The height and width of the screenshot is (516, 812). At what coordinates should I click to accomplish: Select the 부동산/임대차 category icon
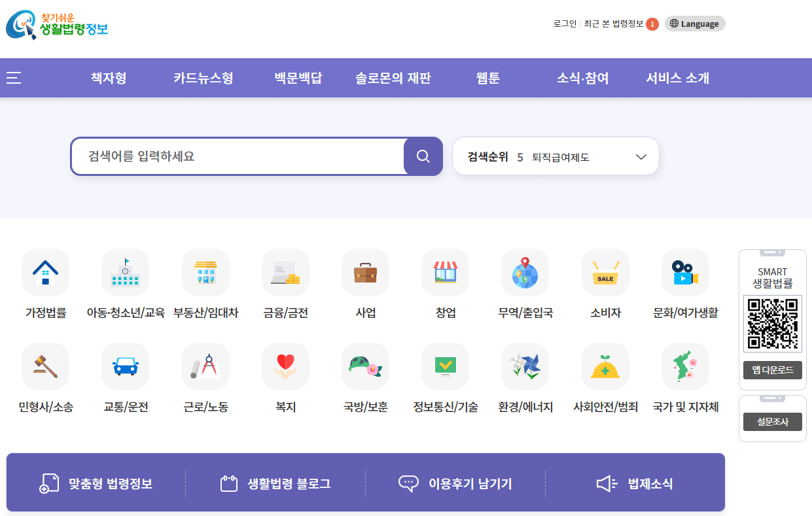pos(205,272)
